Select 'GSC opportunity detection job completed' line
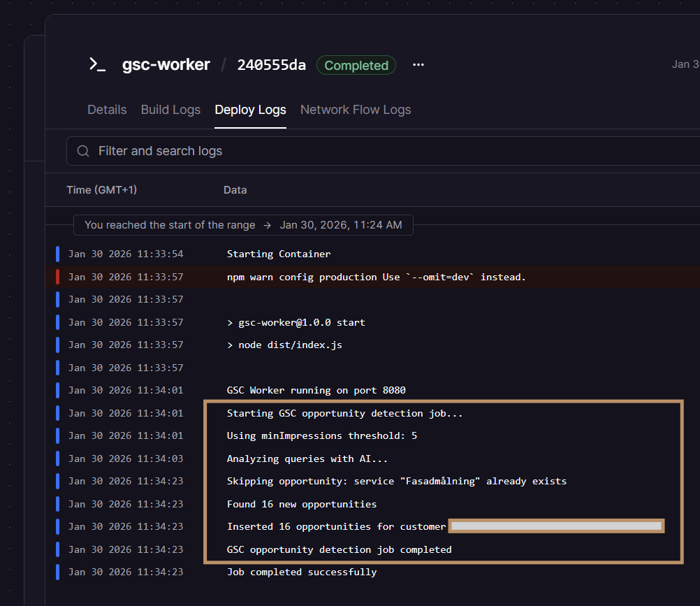 340,549
